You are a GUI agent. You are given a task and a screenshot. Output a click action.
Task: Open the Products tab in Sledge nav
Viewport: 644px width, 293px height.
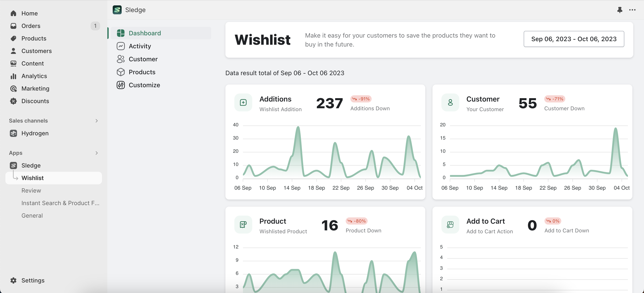[x=142, y=72]
